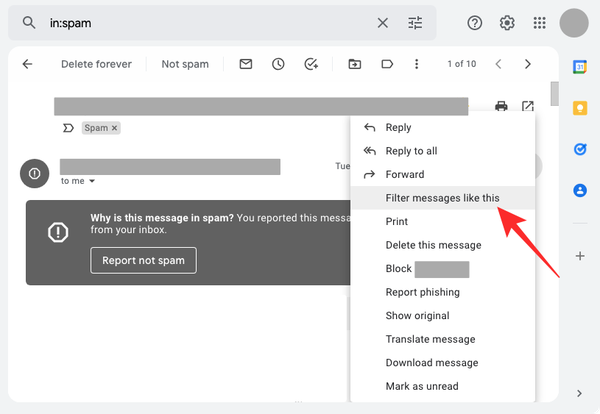The image size is (600, 414).
Task: Choose Show original
Action: click(442, 316)
